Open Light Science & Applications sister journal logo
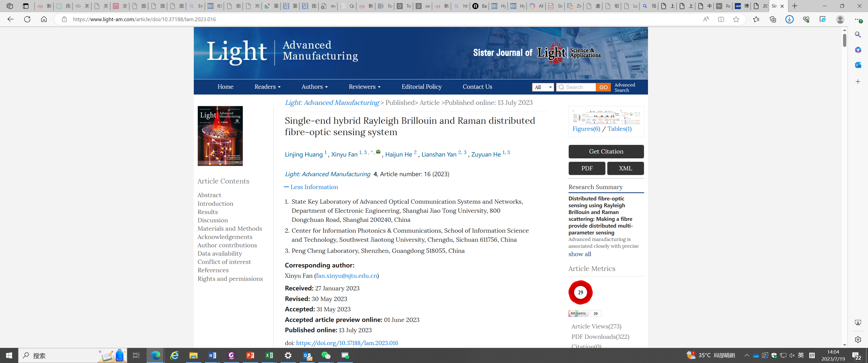The width and height of the screenshot is (868, 363). tap(568, 53)
